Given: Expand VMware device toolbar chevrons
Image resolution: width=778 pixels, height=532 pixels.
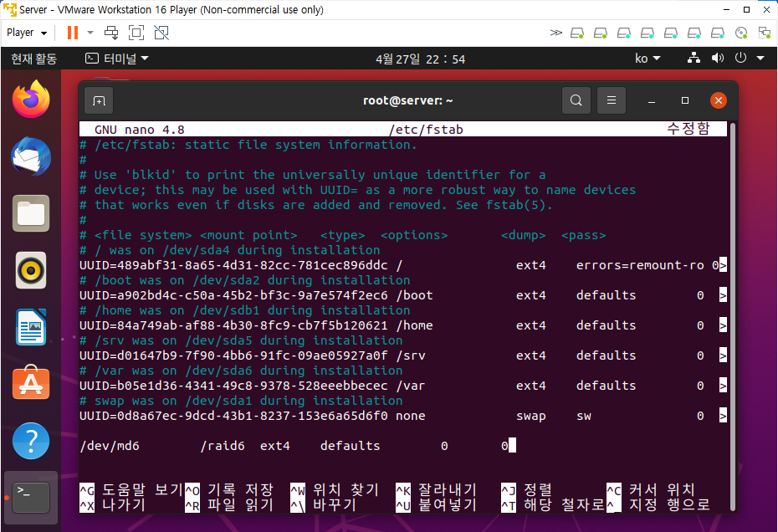Looking at the screenshot, I should [556, 33].
